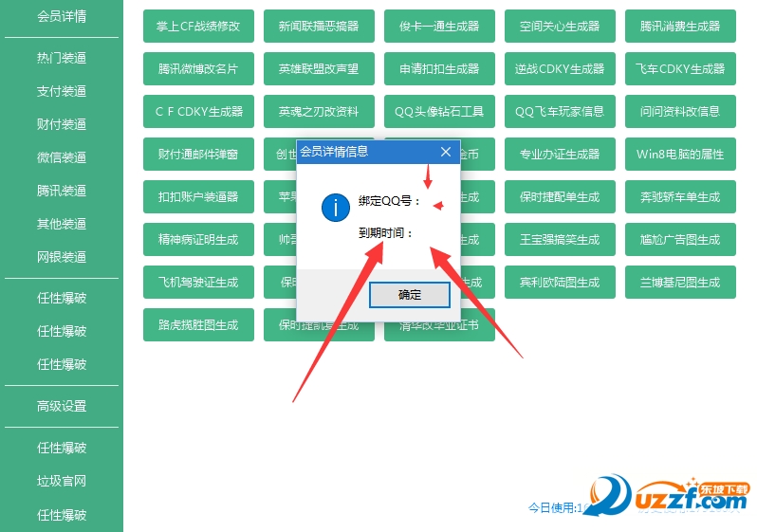Close the 会员详情信息 dialog

pyautogui.click(x=446, y=152)
